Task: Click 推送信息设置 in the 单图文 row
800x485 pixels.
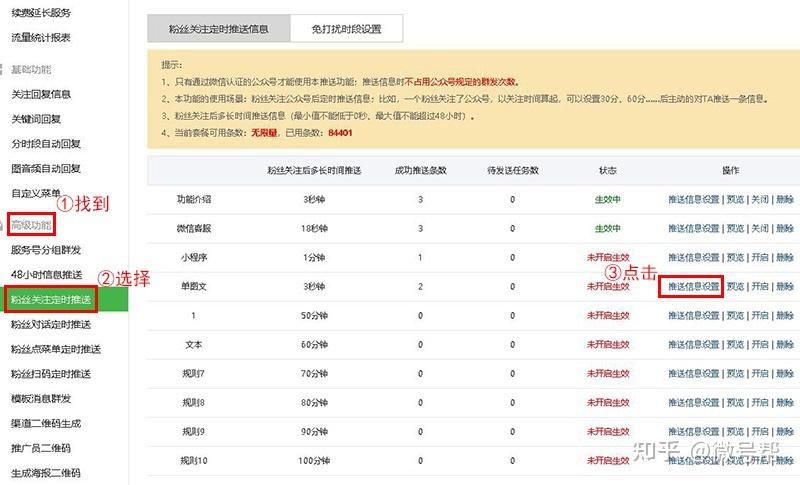Action: click(x=694, y=287)
